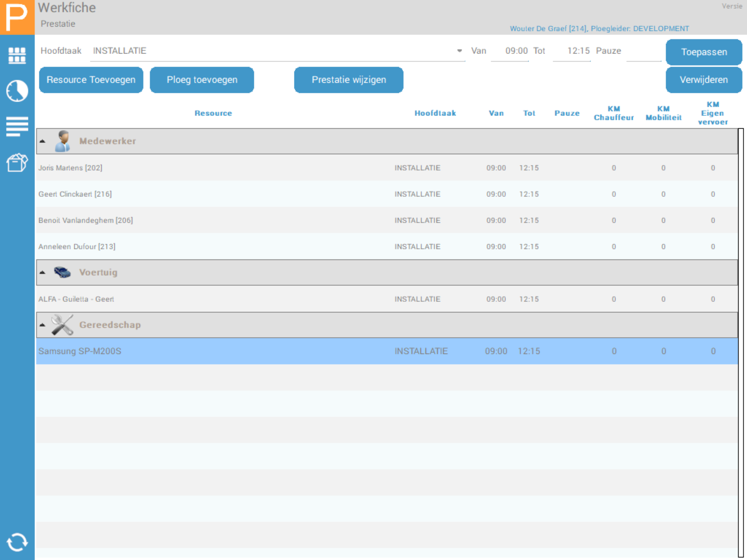Click the Hoofdtaak column header
Image resolution: width=747 pixels, height=560 pixels.
coord(435,113)
